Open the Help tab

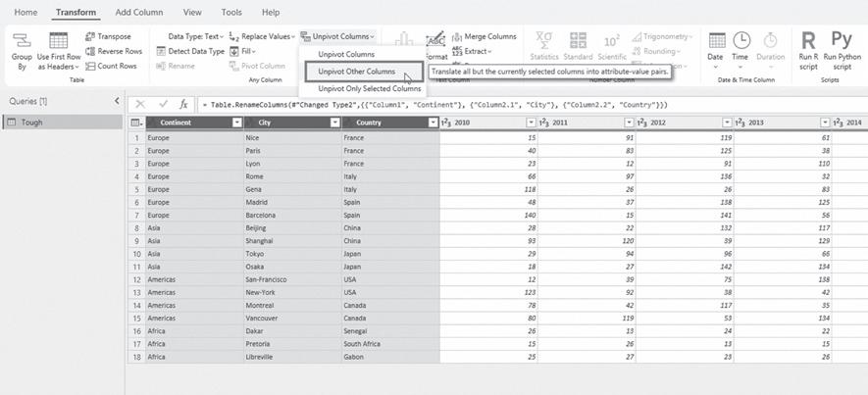[271, 12]
